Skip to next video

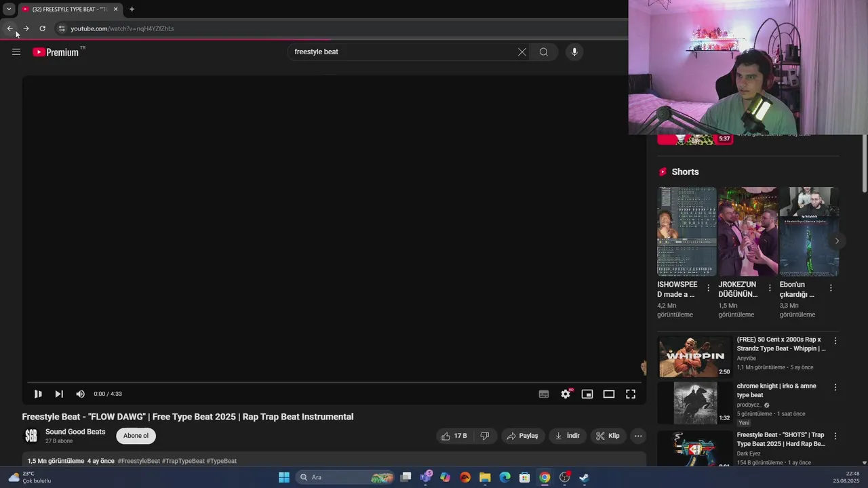coord(59,394)
